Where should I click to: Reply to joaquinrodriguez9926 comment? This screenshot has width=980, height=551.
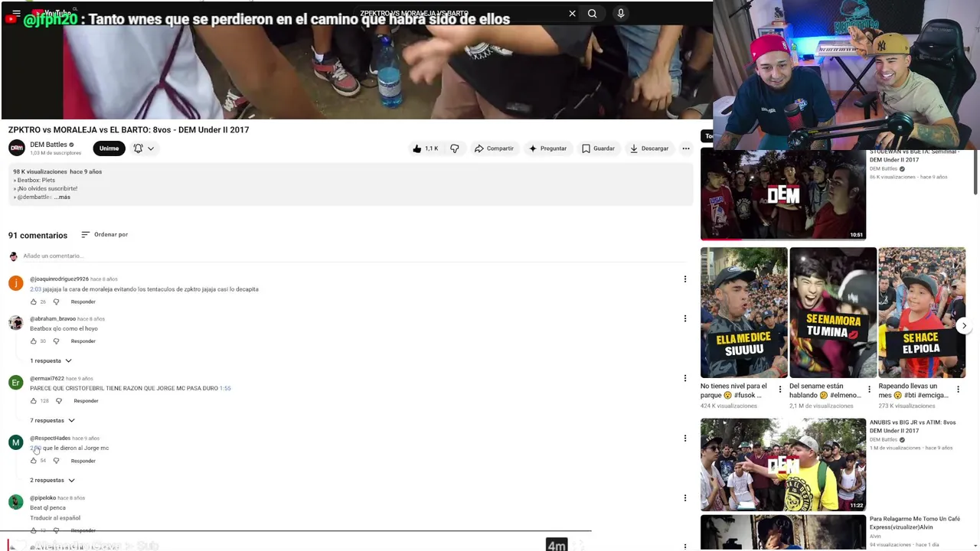(83, 302)
